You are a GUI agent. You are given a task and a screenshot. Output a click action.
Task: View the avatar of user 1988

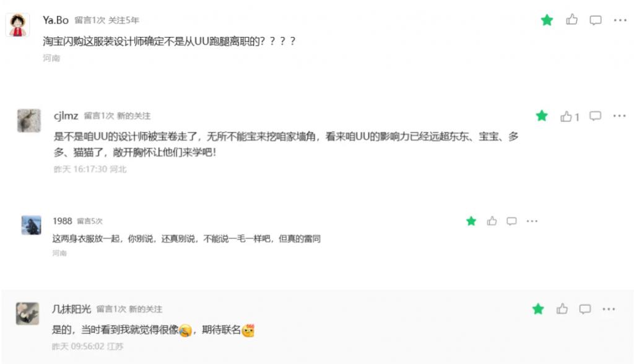coord(31,225)
